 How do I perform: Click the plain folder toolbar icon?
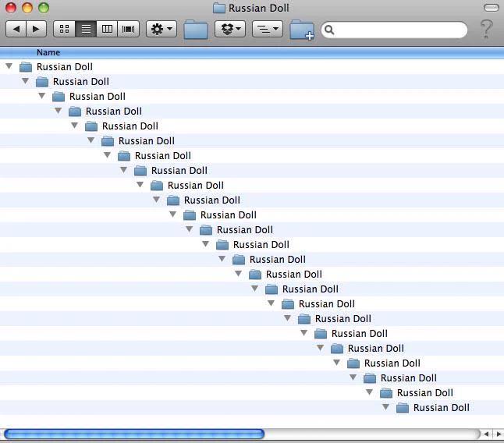click(x=195, y=30)
